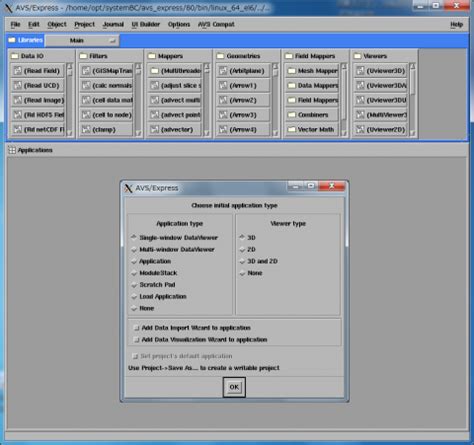The image size is (474, 445).
Task: Click the Arrow1 geometry module
Action: (243, 85)
